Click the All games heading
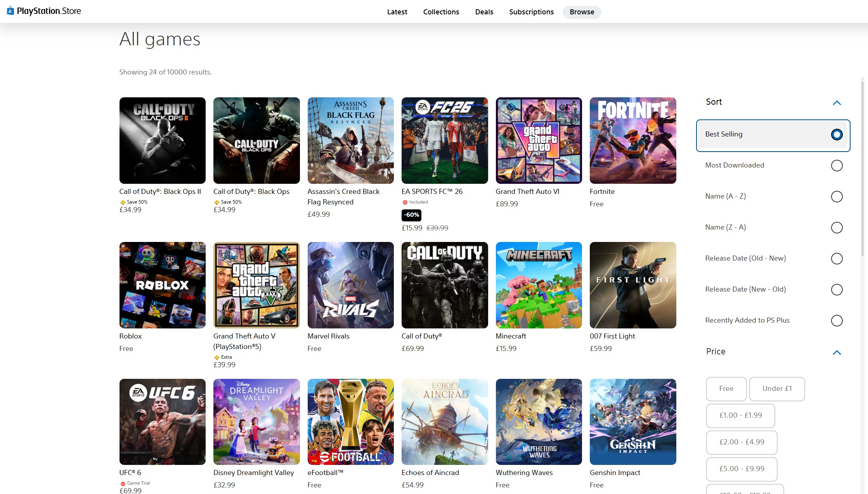The height and width of the screenshot is (494, 868). pos(159,39)
